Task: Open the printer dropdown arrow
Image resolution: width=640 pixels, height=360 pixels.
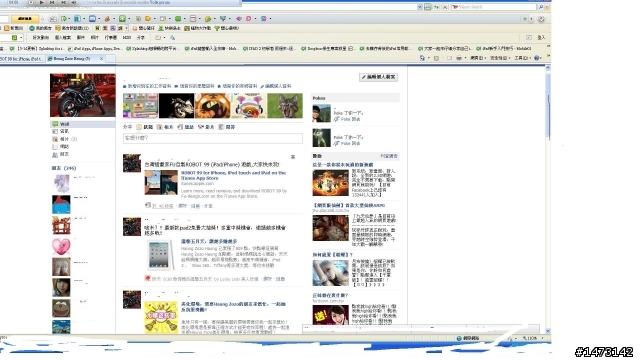Action: pyautogui.click(x=465, y=58)
